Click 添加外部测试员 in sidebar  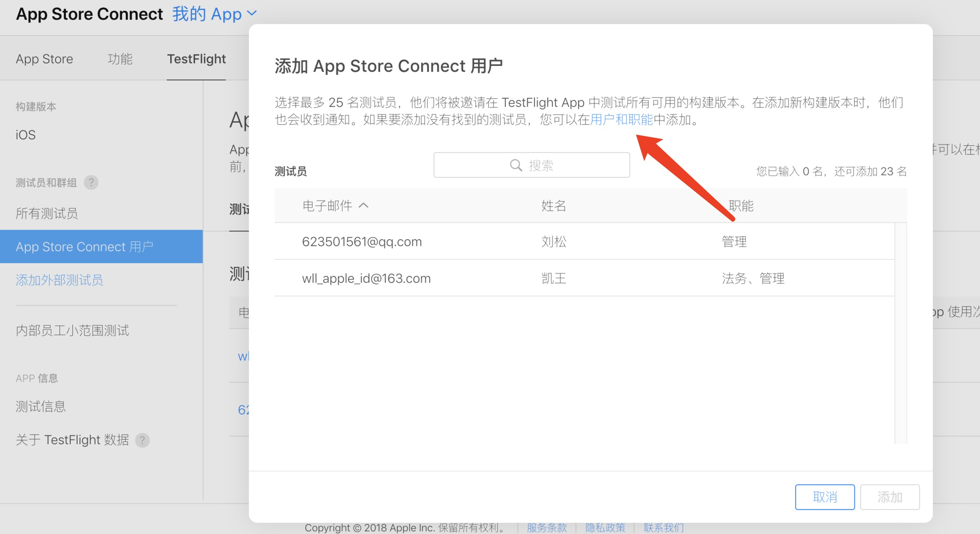(59, 280)
